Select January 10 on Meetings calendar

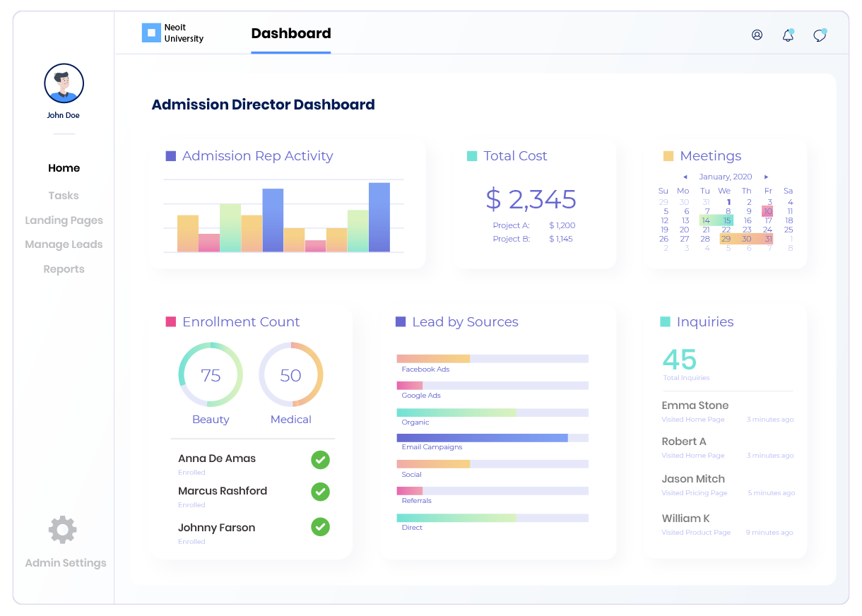coord(767,211)
